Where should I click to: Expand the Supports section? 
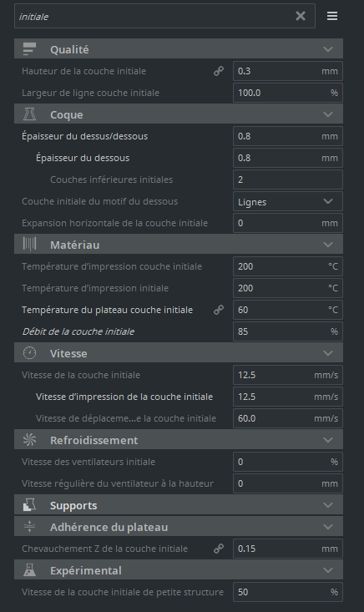click(x=179, y=505)
